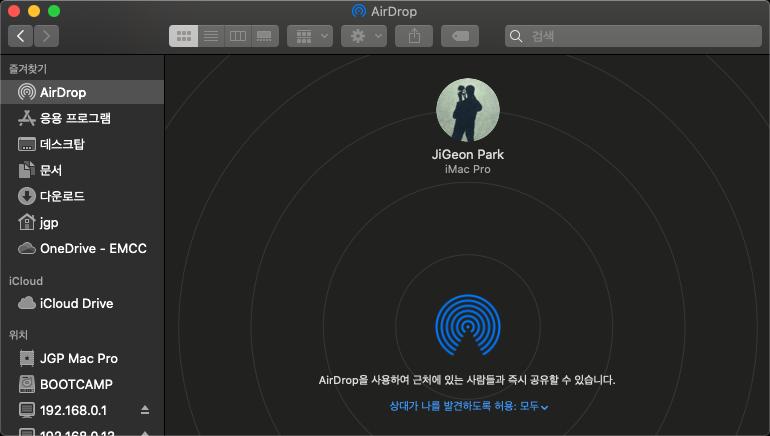Image resolution: width=770 pixels, height=436 pixels.
Task: Switch to gallery view
Action: [x=265, y=36]
